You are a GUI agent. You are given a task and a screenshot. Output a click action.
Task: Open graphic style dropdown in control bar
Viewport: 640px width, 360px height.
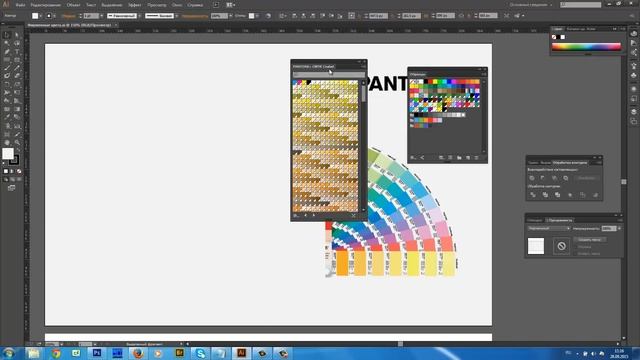257,16
